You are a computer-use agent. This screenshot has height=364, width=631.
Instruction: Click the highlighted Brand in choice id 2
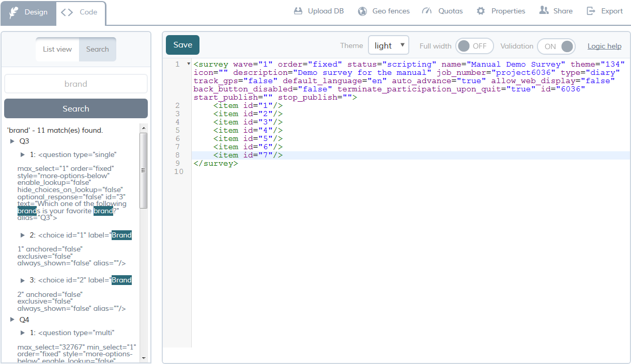pos(122,280)
